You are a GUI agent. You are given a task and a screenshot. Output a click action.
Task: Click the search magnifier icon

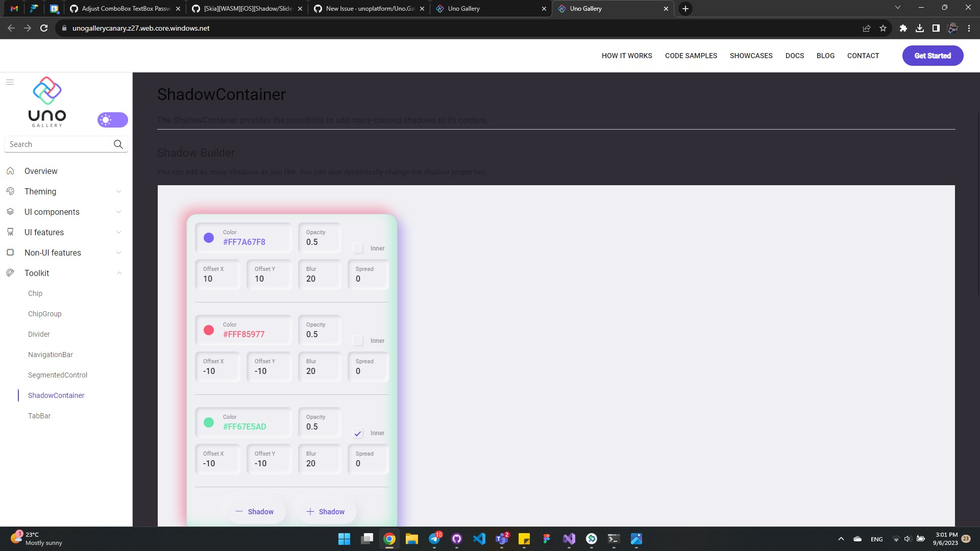tap(118, 144)
